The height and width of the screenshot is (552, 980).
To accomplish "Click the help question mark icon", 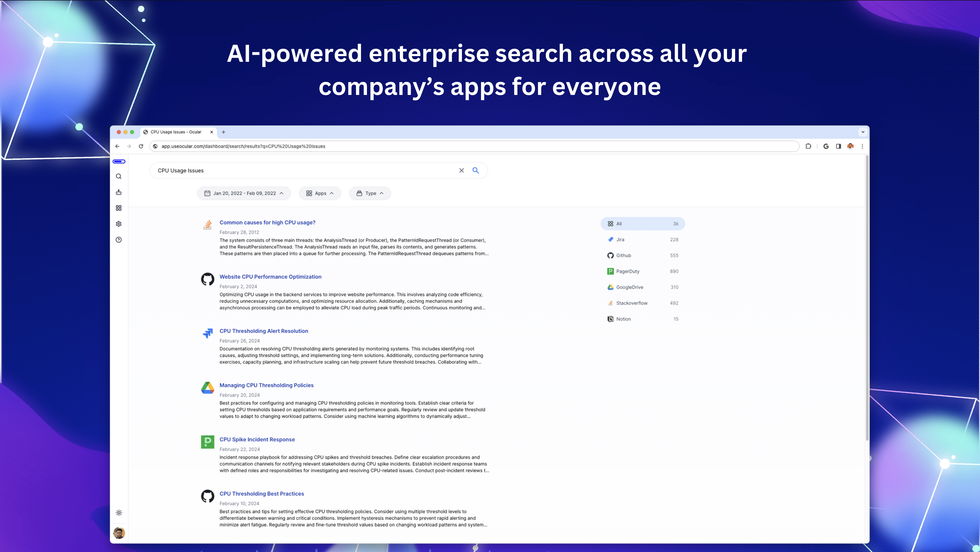I will pyautogui.click(x=119, y=240).
